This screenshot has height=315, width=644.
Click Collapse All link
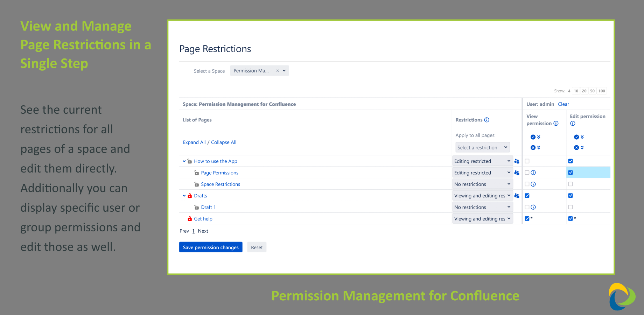click(224, 142)
